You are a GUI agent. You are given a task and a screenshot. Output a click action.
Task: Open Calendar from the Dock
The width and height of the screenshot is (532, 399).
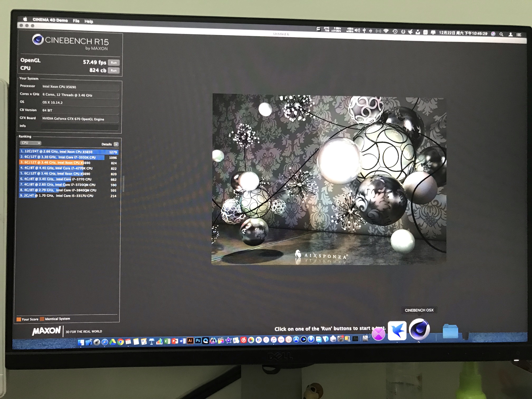(128, 342)
